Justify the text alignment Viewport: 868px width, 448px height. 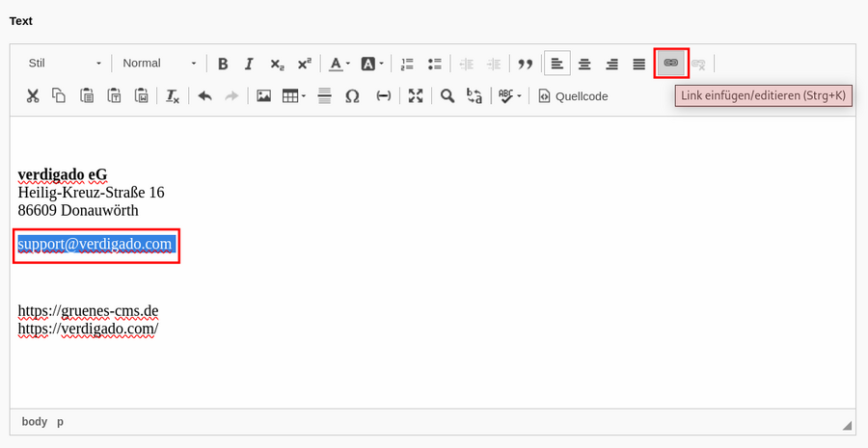tap(638, 64)
